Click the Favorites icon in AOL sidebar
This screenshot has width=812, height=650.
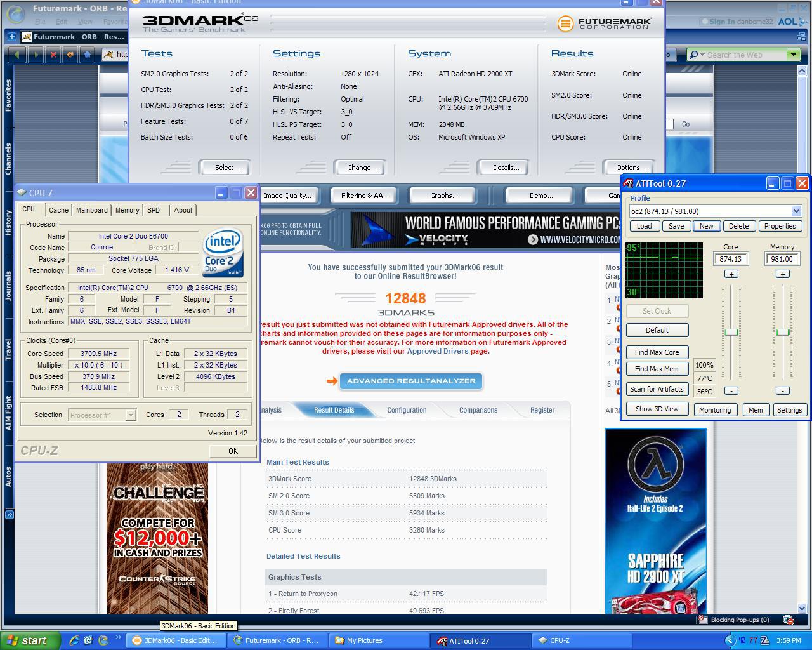[x=8, y=95]
